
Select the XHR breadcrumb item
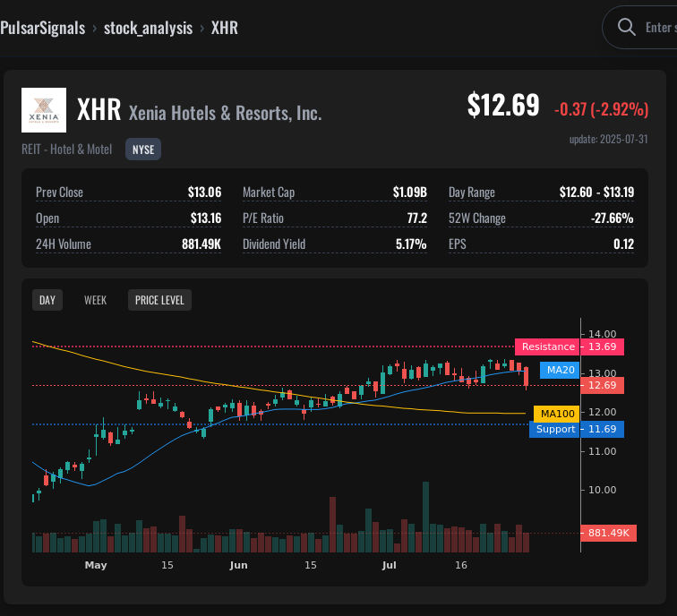pos(225,28)
